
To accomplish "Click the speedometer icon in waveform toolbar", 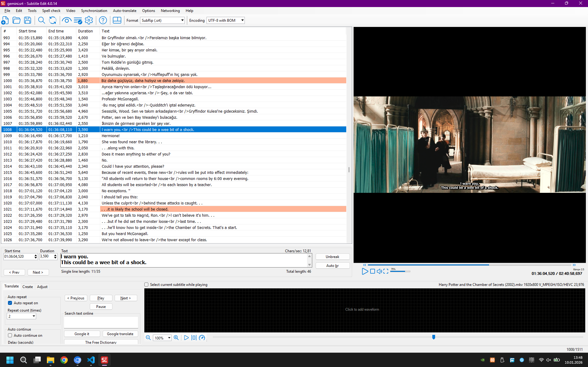I will pos(202,338).
